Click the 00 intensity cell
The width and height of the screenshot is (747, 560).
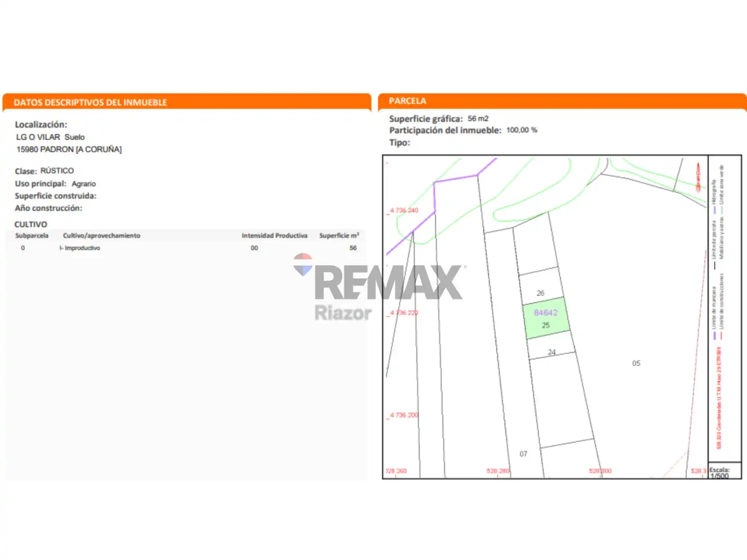(x=254, y=248)
